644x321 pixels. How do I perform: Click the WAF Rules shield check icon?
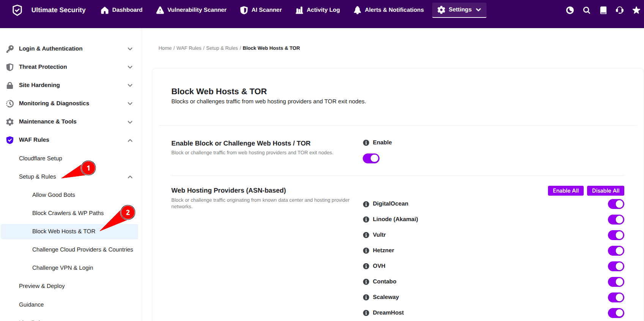click(x=10, y=140)
